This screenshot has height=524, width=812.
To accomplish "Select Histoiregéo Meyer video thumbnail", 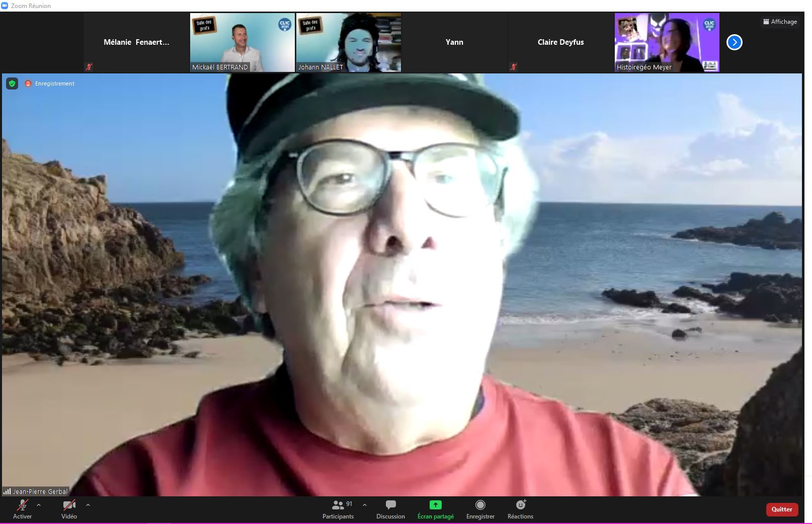I will [x=667, y=42].
